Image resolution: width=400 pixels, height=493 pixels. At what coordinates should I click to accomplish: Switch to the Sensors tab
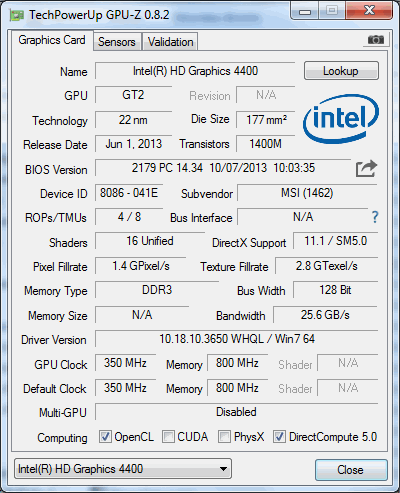coord(117,42)
